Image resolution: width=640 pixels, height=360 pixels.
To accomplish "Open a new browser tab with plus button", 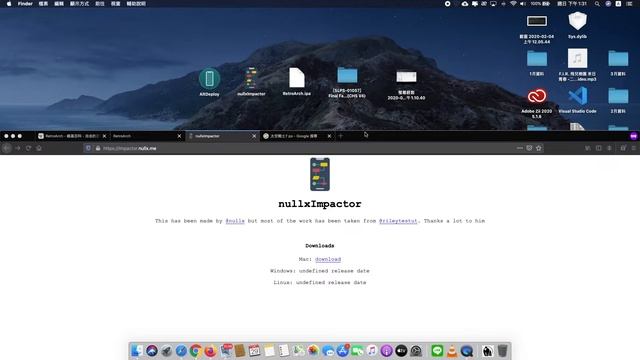I will point(340,136).
